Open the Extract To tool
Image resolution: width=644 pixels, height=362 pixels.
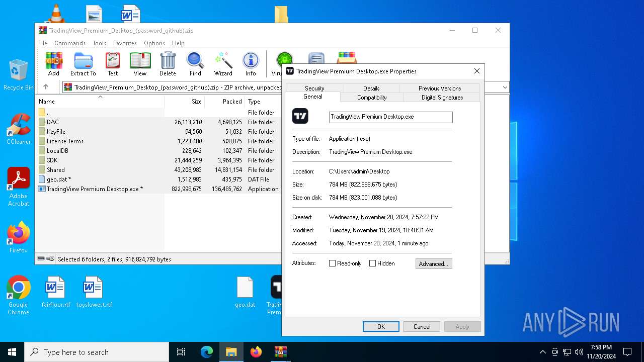(83, 64)
